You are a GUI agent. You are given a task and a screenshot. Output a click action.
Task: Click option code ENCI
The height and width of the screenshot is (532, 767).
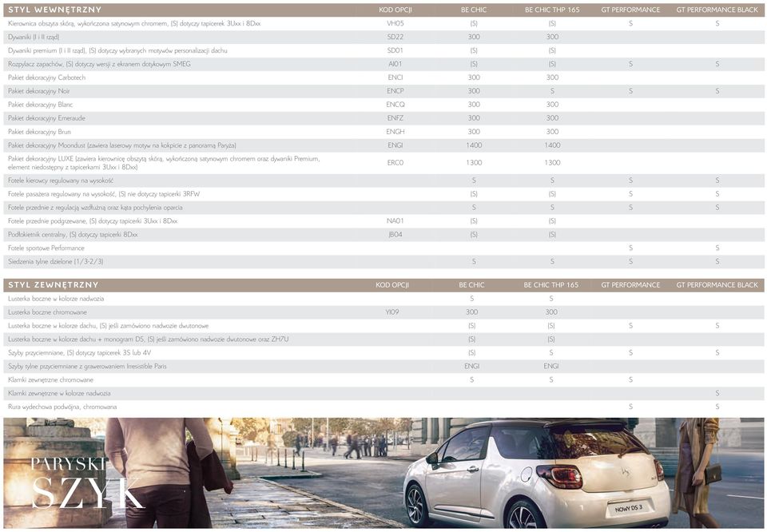pos(395,77)
